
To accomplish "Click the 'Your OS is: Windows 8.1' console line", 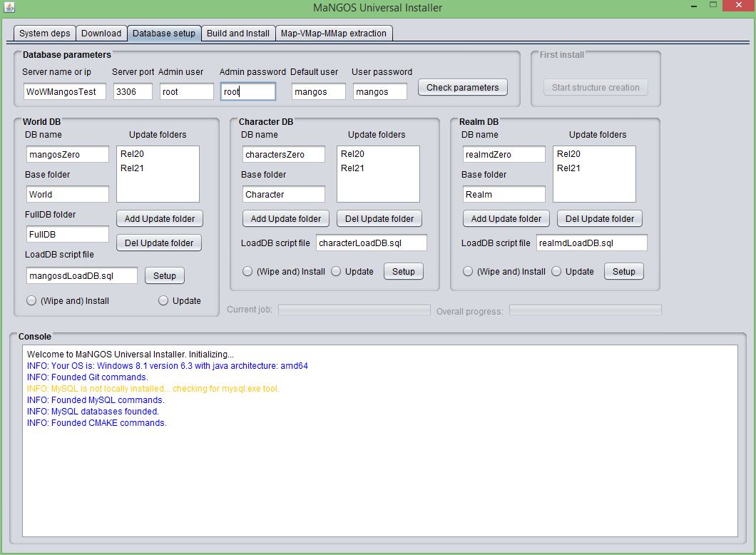I will [x=168, y=365].
